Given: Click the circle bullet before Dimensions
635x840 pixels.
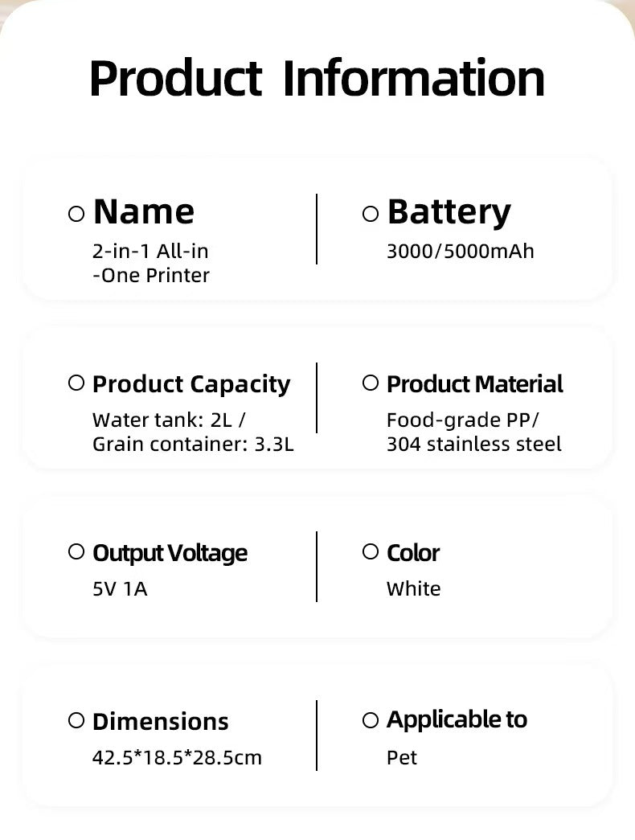Looking at the screenshot, I should (76, 721).
